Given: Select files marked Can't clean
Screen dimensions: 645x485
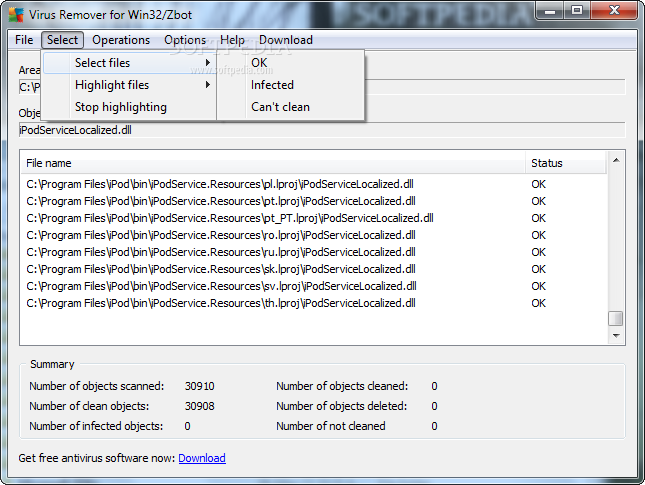Looking at the screenshot, I should (x=290, y=107).
